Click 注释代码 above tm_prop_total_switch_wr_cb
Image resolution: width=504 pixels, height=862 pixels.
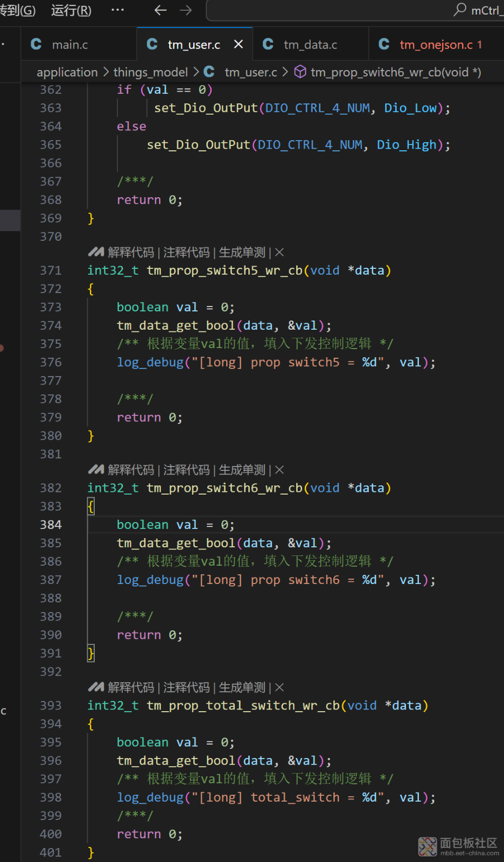[x=186, y=687]
